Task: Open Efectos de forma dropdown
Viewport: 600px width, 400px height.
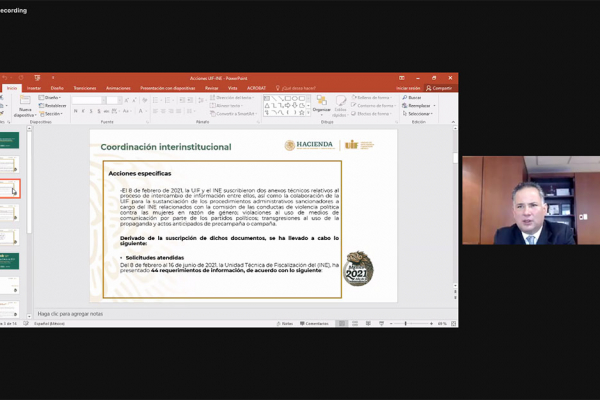Action: (x=372, y=114)
